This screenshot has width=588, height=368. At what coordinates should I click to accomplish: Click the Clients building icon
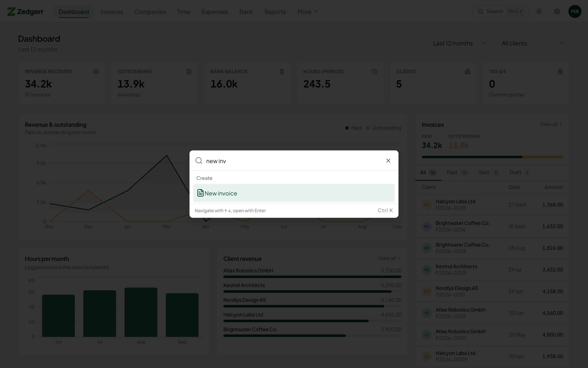click(x=468, y=72)
